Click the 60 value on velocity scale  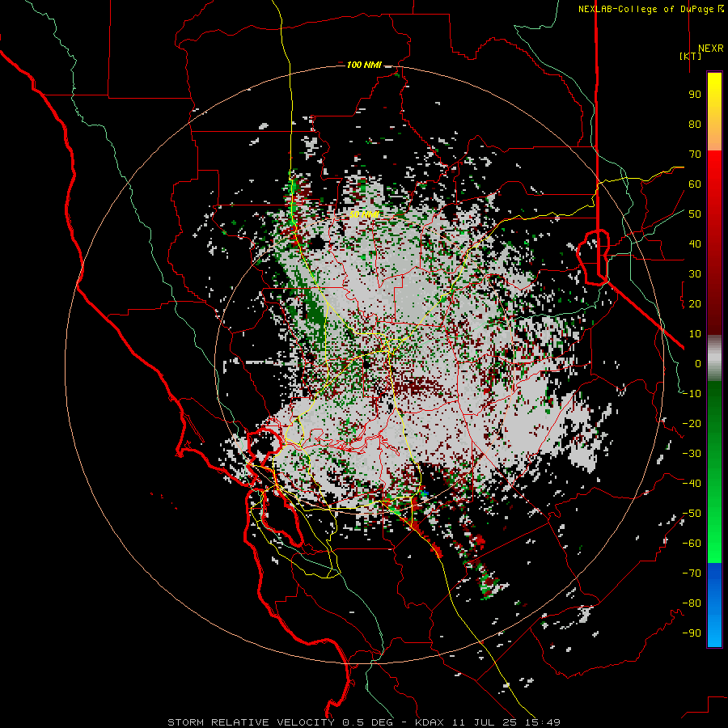(695, 184)
